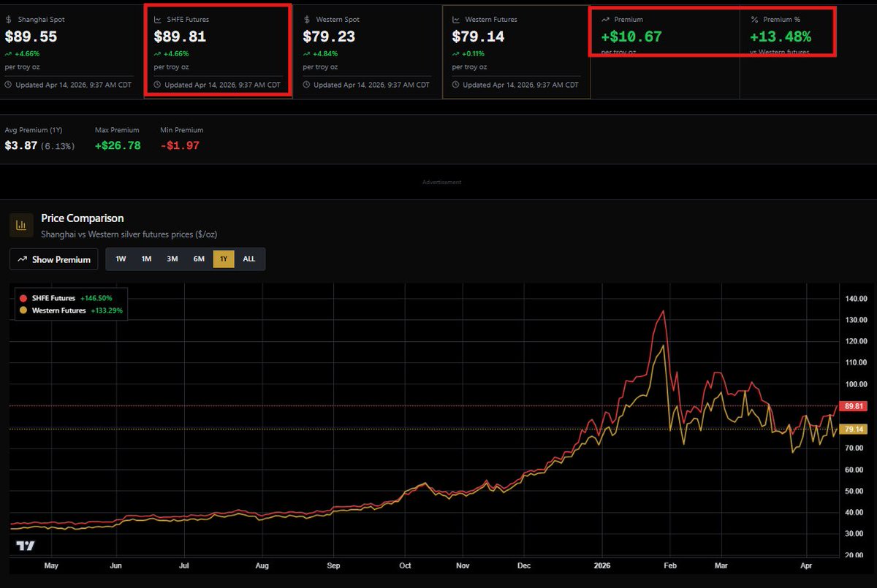This screenshot has width=877, height=588.
Task: Click the Premium % percent icon
Action: pos(755,20)
